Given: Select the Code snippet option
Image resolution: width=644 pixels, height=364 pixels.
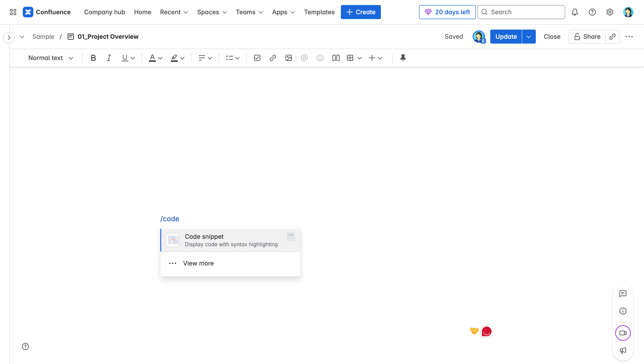Looking at the screenshot, I should [230, 240].
